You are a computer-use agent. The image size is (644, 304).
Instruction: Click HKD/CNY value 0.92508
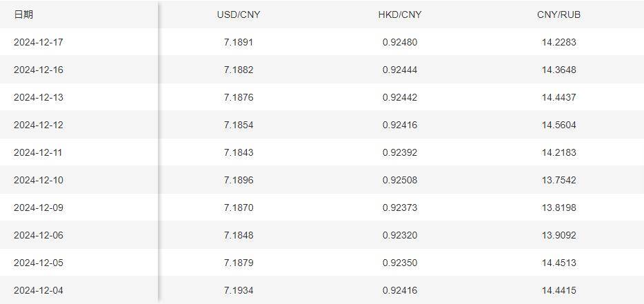400,180
